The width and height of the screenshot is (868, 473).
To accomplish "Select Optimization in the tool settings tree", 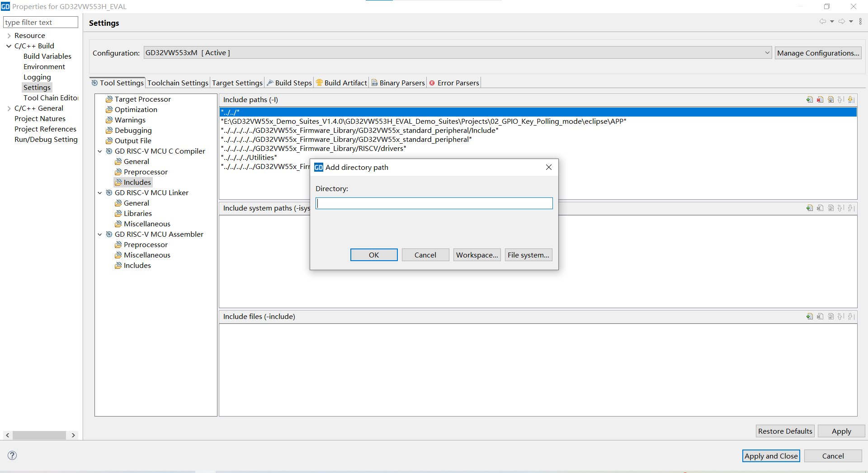I will click(x=136, y=110).
